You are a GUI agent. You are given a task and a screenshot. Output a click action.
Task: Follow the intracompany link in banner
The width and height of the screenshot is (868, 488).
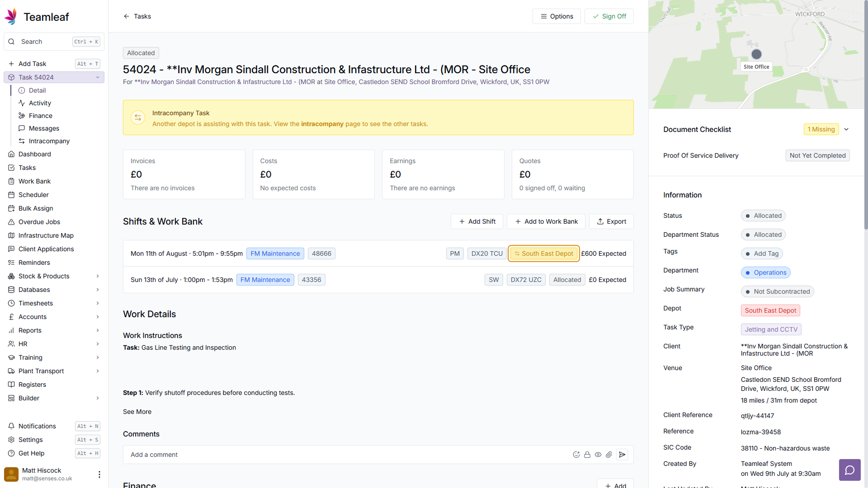pyautogui.click(x=322, y=124)
